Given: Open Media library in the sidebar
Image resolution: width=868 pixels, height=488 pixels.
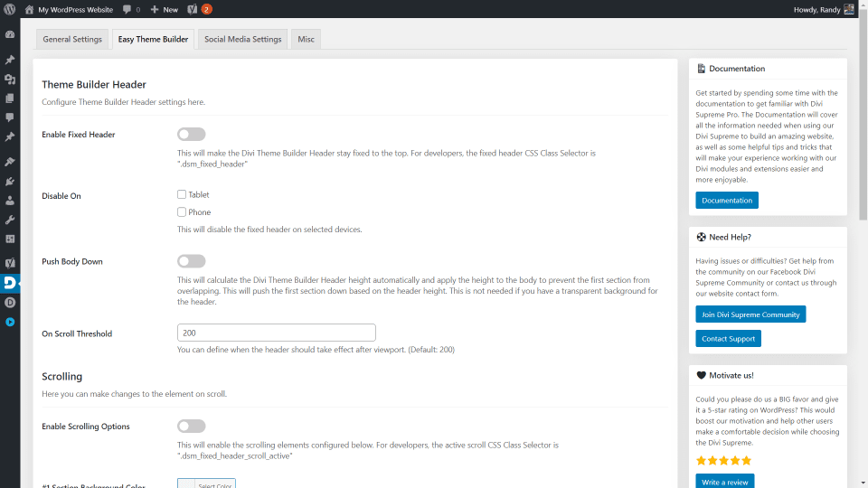Looking at the screenshot, I should 10,79.
